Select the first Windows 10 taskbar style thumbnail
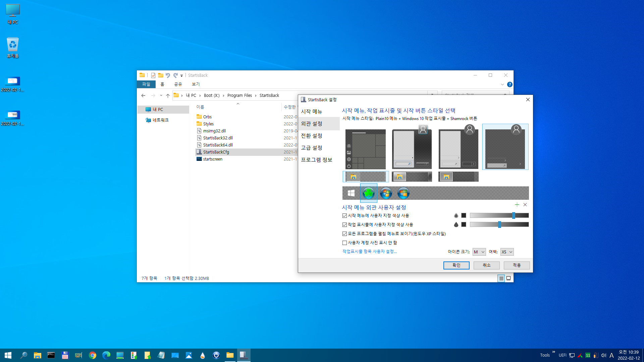Image resolution: width=644 pixels, height=362 pixels. point(366,177)
